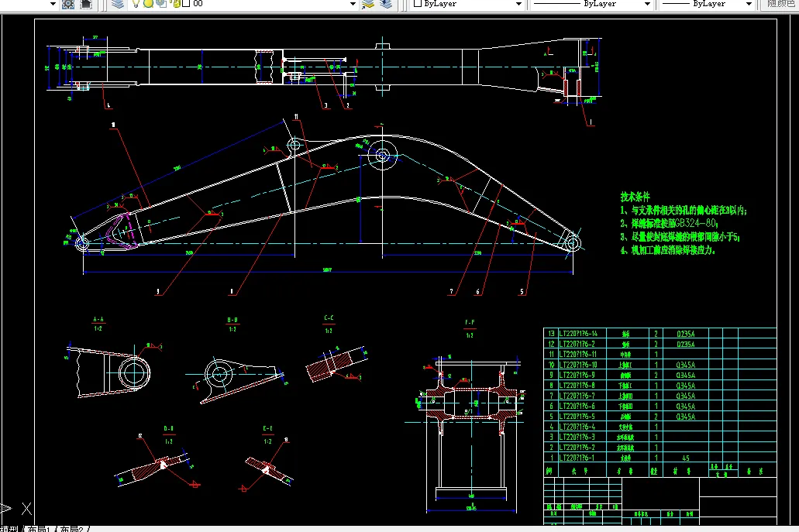Open the ByLayer color control dropdown

[x=518, y=4]
